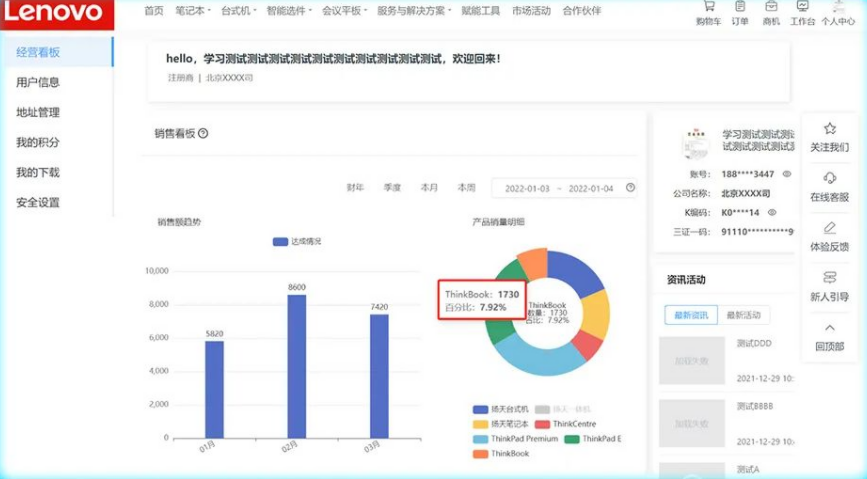This screenshot has width=867, height=479.
Task: Open the orders (订单) icon
Action: click(x=740, y=7)
